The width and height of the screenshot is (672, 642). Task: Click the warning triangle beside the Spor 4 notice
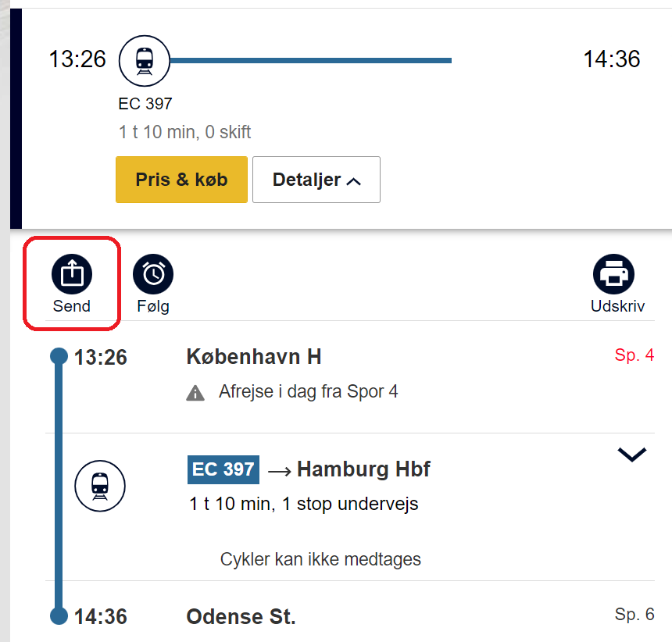click(x=195, y=391)
